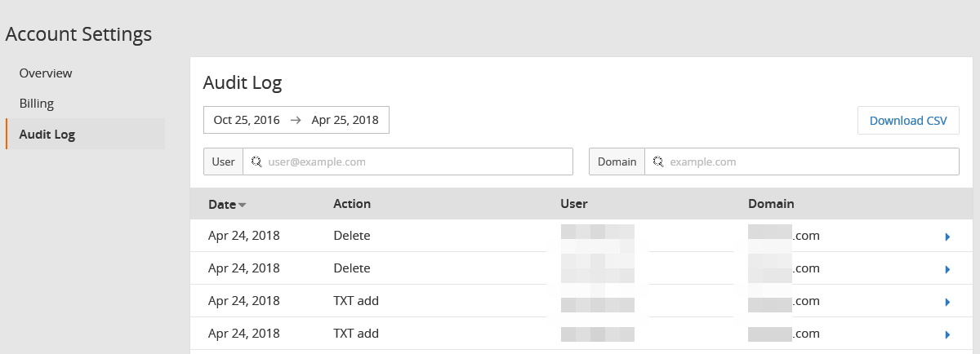This screenshot has height=354, width=980.
Task: Expand the last TXT add log entry
Action: tap(947, 334)
